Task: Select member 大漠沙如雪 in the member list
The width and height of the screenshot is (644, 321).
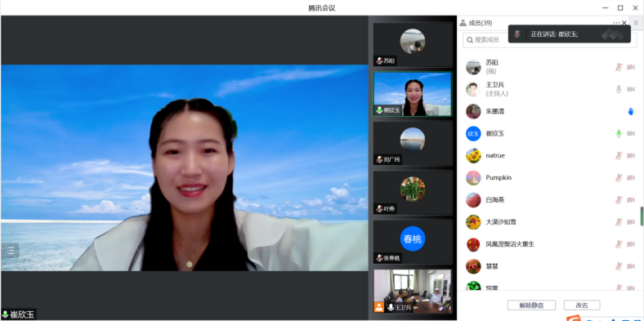Action: [550, 222]
